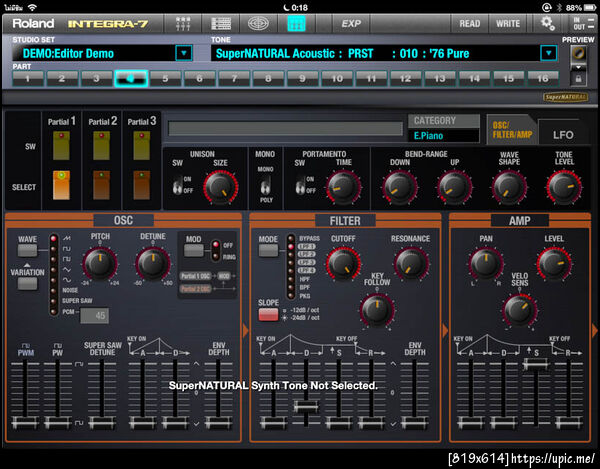Click the LPF4 filter mode label

(x=307, y=270)
